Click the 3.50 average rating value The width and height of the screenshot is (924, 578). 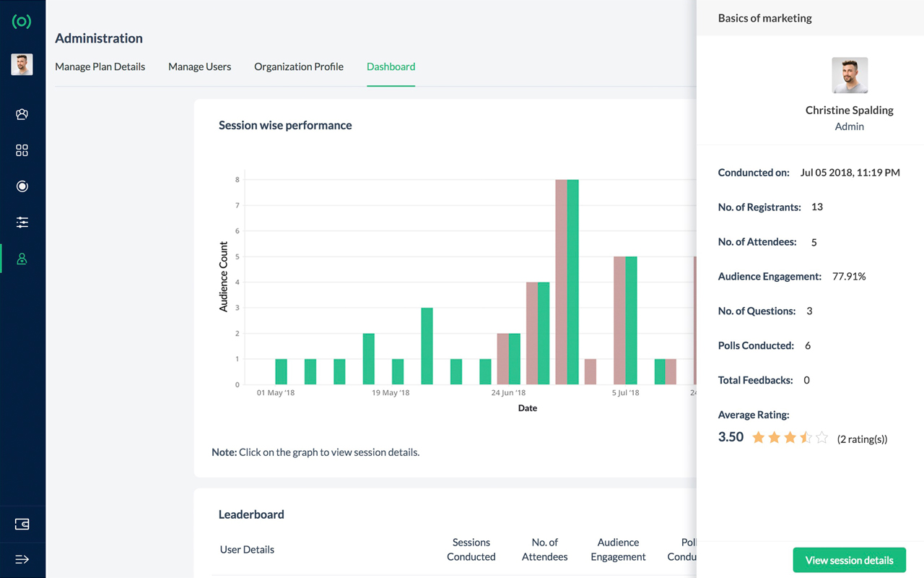tap(731, 437)
